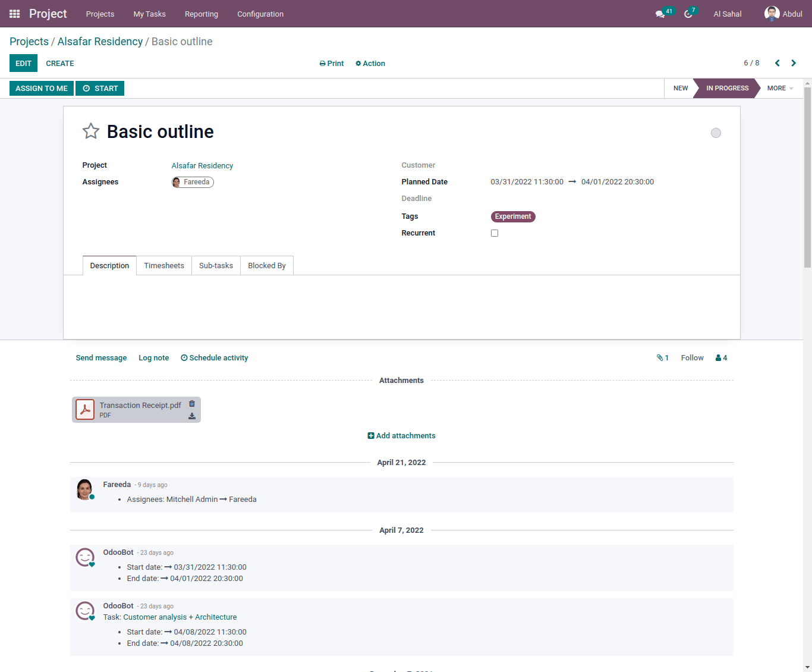Click the Follow button
The height and width of the screenshot is (672, 812).
692,358
